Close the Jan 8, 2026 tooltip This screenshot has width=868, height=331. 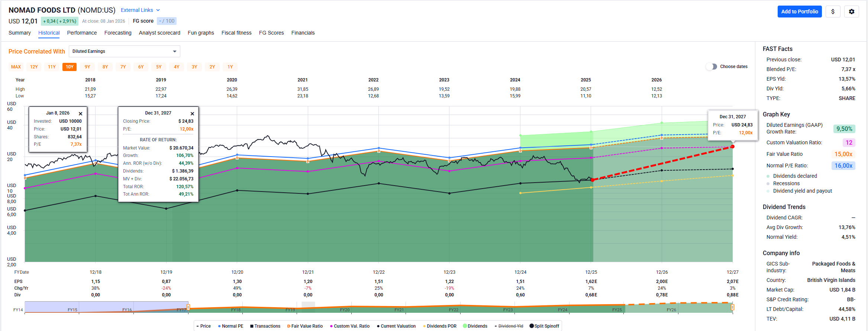coord(80,114)
